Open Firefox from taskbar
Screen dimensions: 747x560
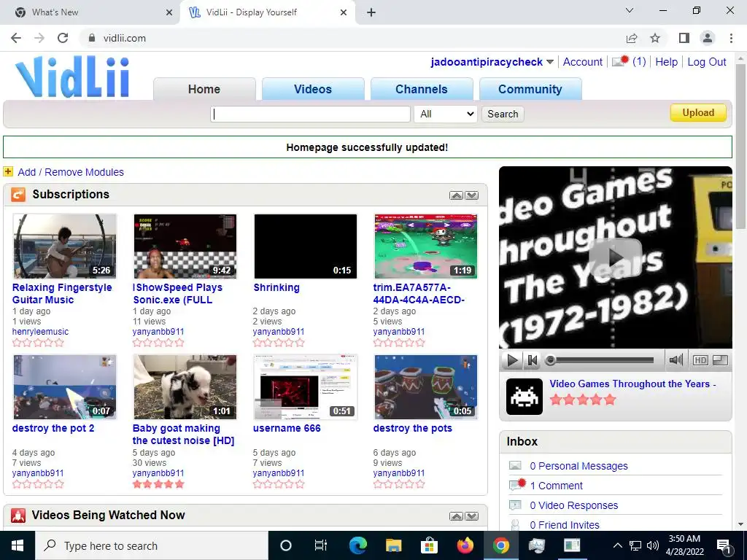point(465,545)
